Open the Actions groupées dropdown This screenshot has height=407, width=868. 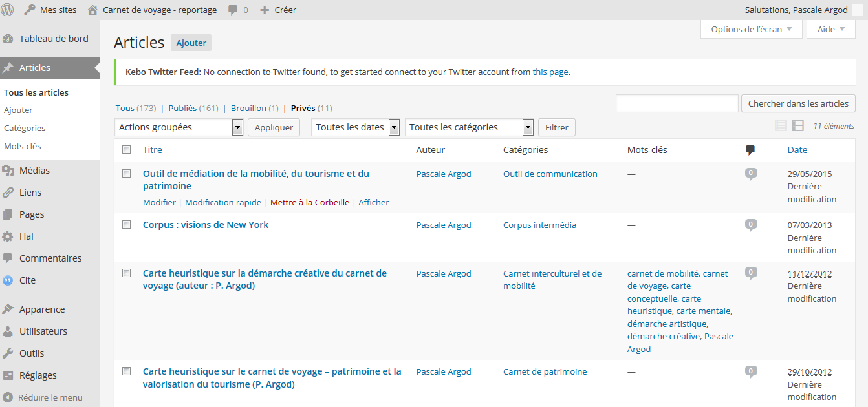tap(179, 127)
